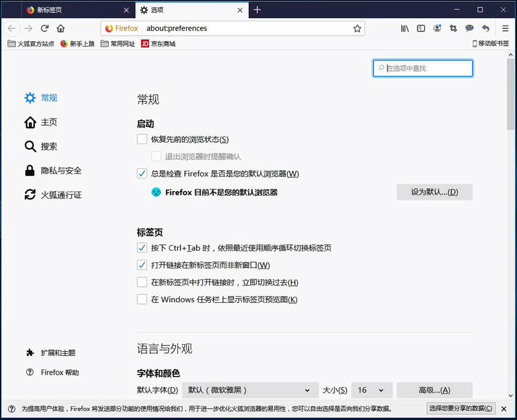The width and height of the screenshot is (517, 420).
Task: Click the reload page icon
Action: [45, 28]
